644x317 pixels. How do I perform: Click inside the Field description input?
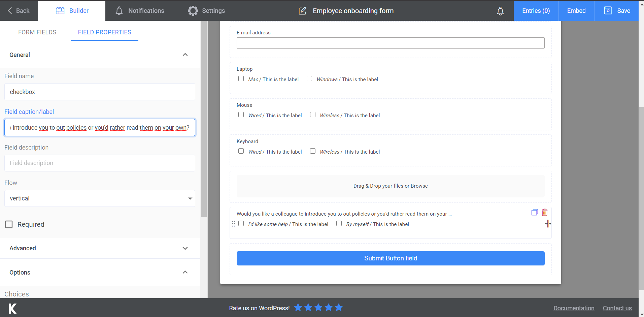pos(99,163)
